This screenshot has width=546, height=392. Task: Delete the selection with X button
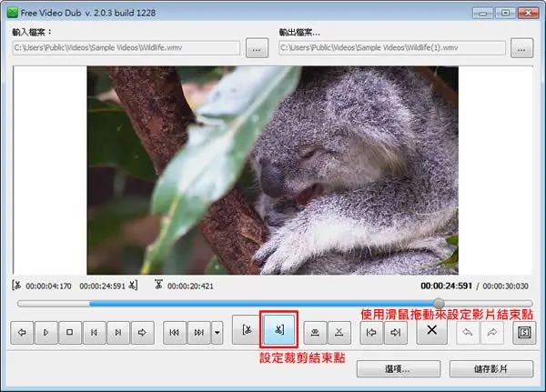(x=431, y=329)
